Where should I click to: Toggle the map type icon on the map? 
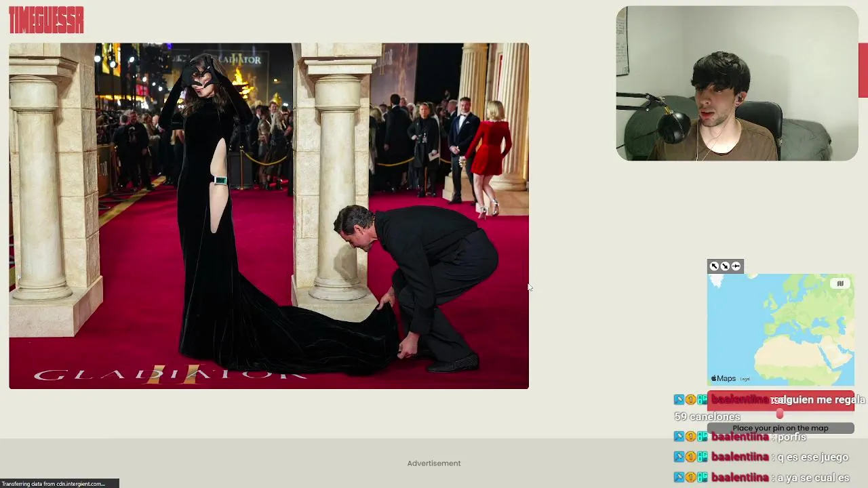coord(840,283)
